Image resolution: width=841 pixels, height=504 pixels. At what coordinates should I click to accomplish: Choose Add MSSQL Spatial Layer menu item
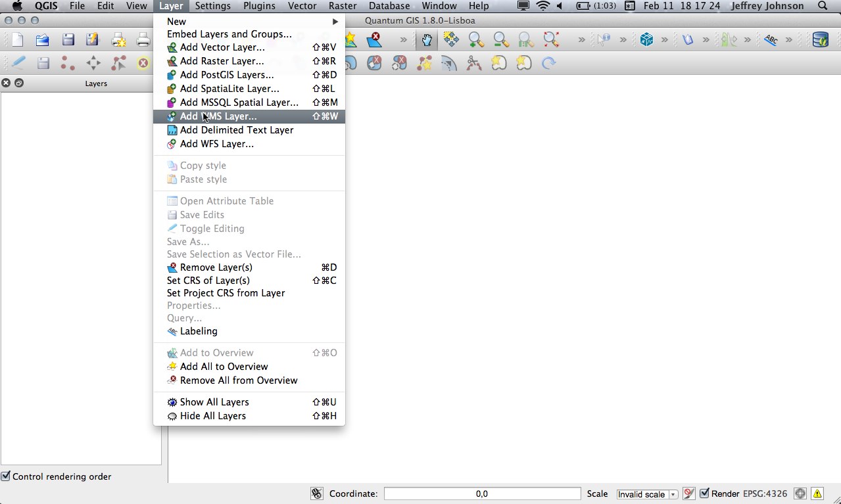click(249, 103)
